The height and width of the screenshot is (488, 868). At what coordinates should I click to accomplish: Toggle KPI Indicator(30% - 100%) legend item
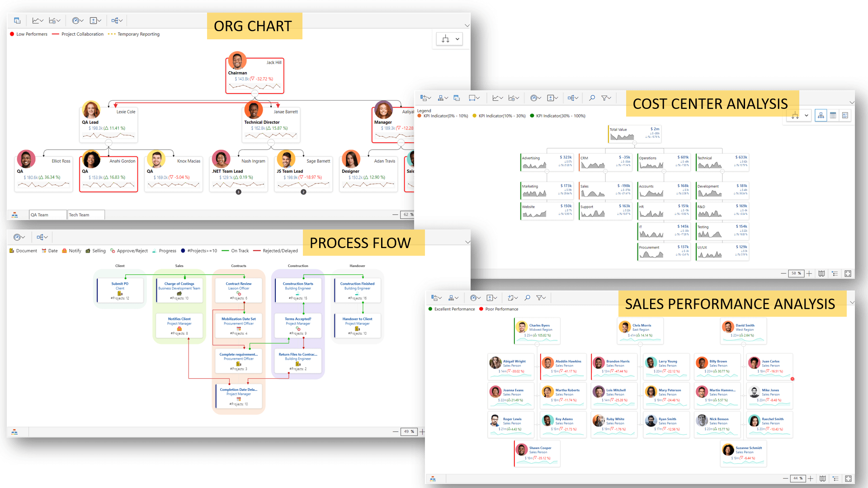click(557, 116)
